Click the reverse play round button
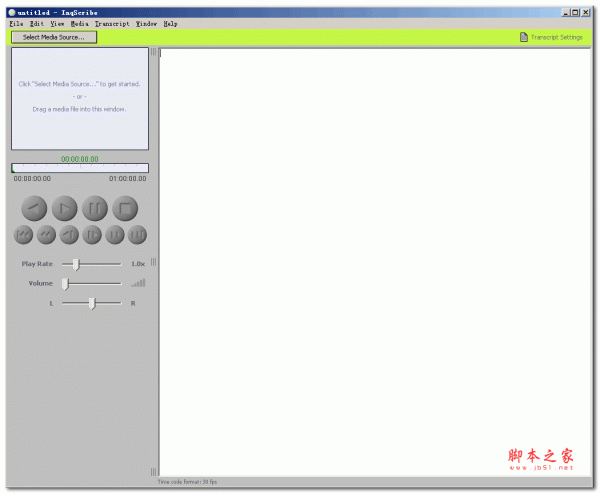The width and height of the screenshot is (600, 494). (x=34, y=209)
